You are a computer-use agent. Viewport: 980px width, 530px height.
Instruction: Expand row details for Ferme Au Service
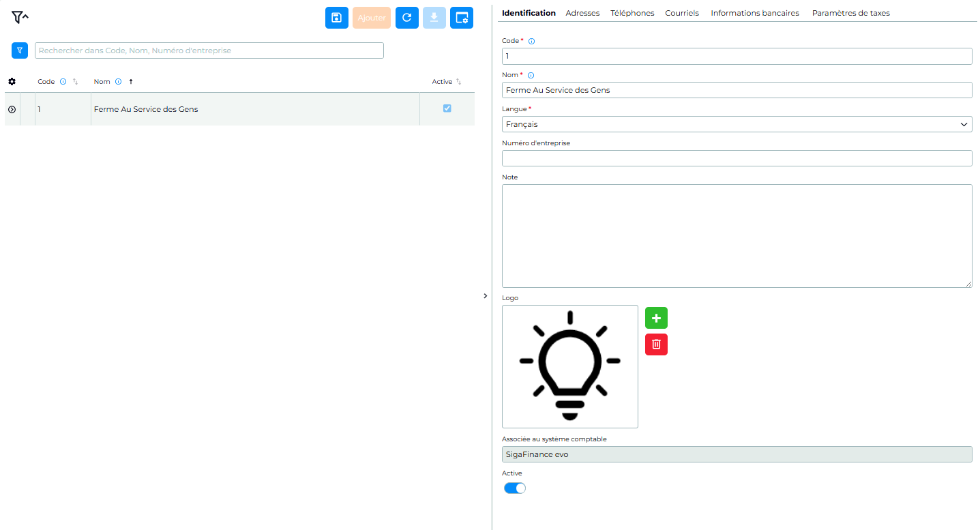tap(12, 109)
